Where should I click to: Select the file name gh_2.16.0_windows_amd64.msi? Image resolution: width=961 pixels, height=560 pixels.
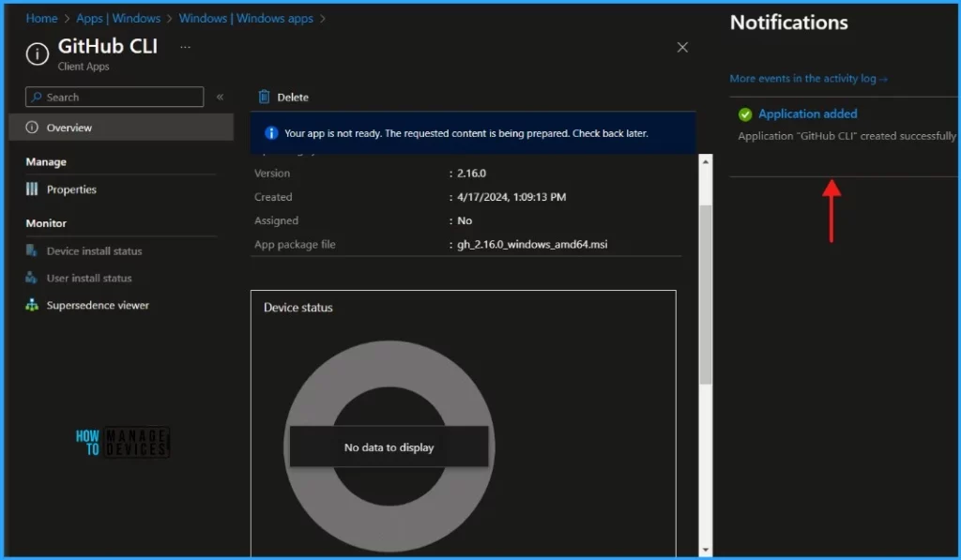tap(532, 245)
